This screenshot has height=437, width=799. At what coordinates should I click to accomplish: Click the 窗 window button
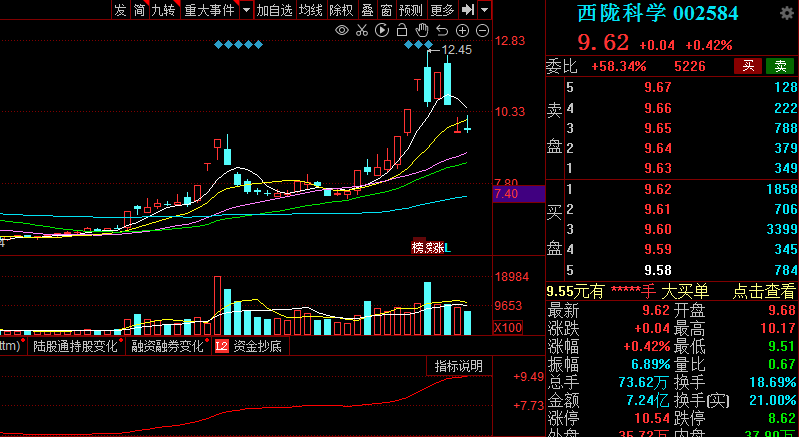(386, 10)
